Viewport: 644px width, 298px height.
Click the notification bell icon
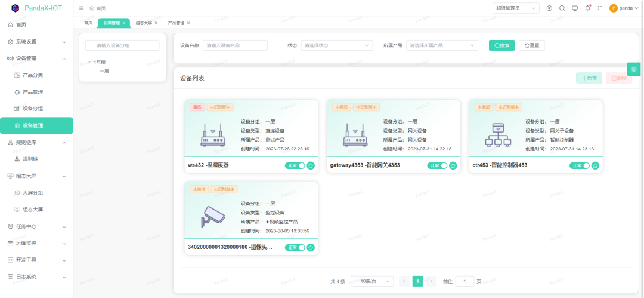click(588, 8)
